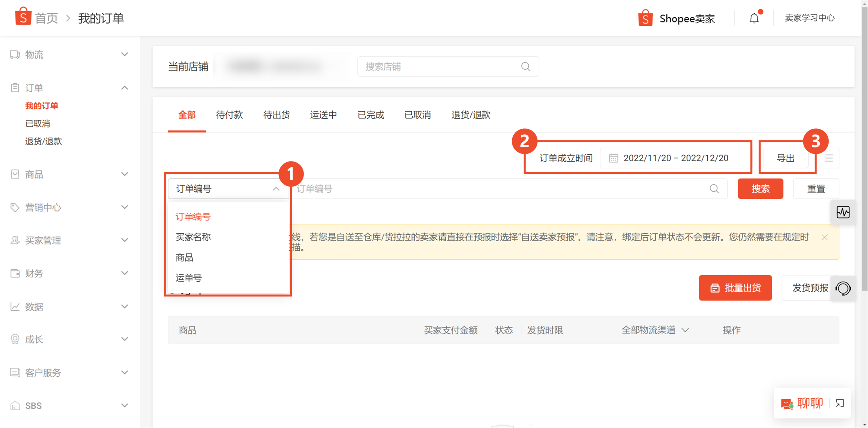
Task: Click the 物流 truck icon in sidebar
Action: pyautogui.click(x=15, y=55)
